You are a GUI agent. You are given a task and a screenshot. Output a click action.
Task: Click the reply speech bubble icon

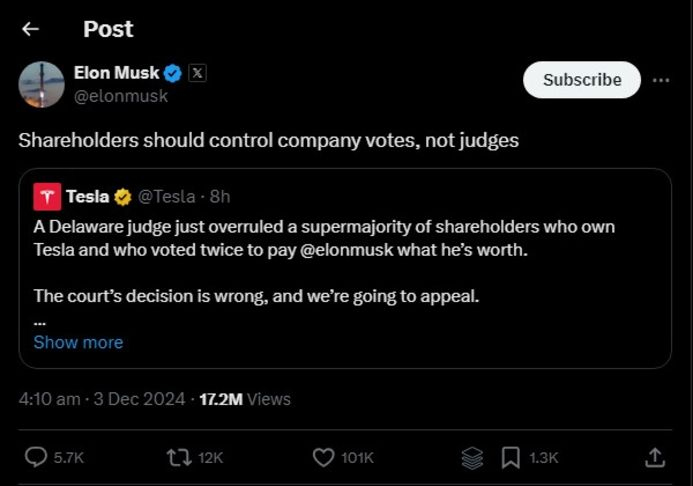pos(35,457)
